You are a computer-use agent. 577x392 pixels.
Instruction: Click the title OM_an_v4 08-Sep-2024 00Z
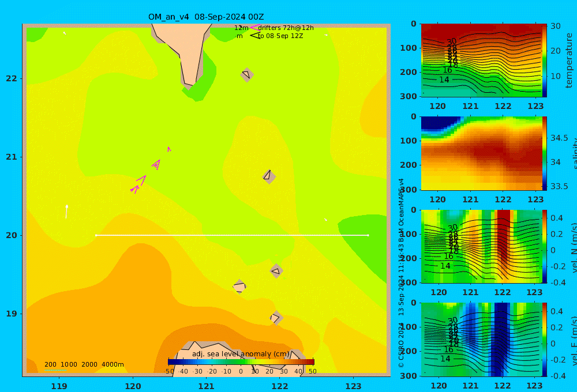[206, 17]
